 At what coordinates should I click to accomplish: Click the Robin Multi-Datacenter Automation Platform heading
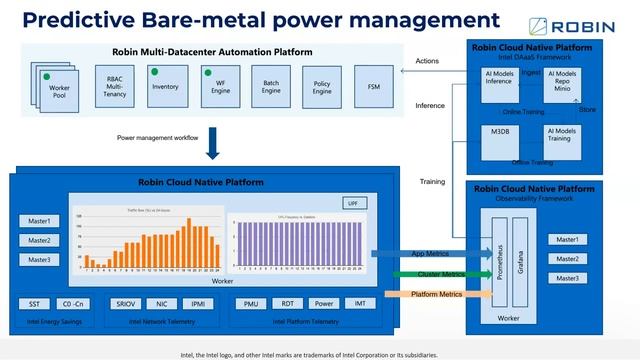(212, 52)
